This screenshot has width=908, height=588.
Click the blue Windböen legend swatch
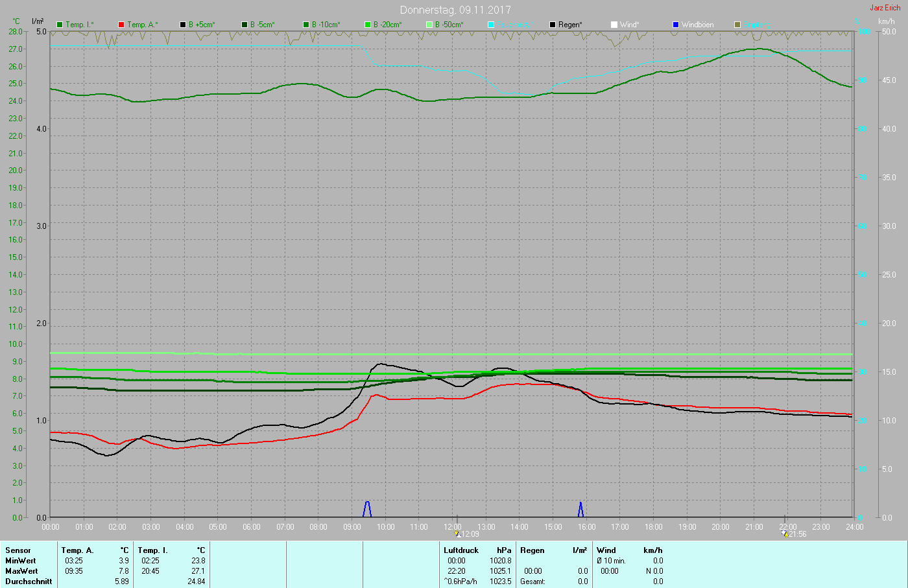[676, 25]
